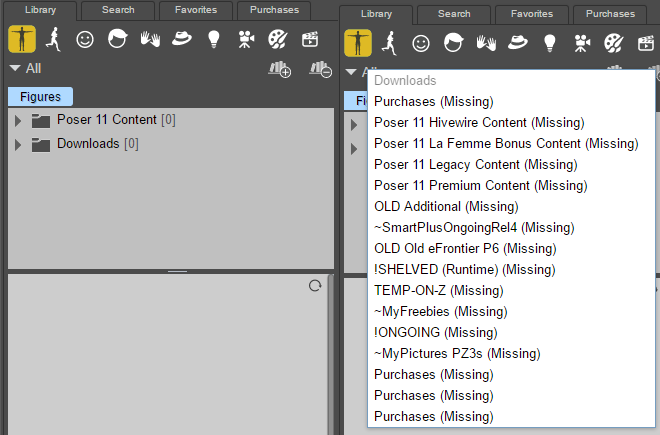This screenshot has width=660, height=435.
Task: Select Materials palette icon in left panel
Action: coord(277,39)
